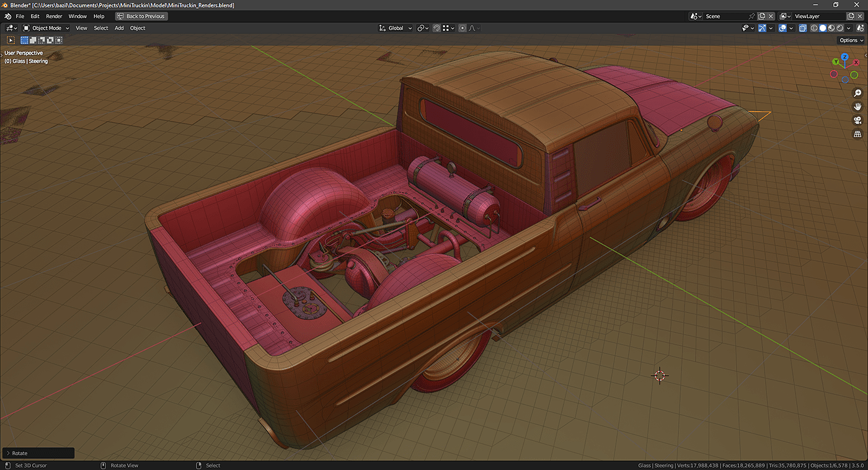Open the Add menu in viewport header
Image resolution: width=868 pixels, height=470 pixels.
(119, 28)
